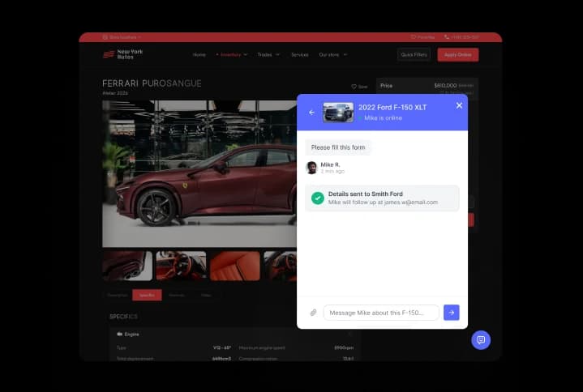Select the Specifics tab
Image resolution: width=583 pixels, height=392 pixels.
pyautogui.click(x=147, y=295)
